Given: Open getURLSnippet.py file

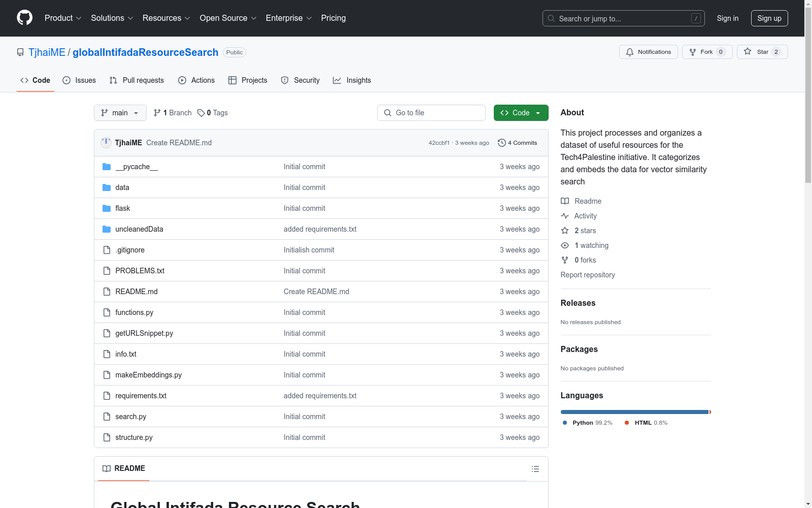Looking at the screenshot, I should 144,333.
